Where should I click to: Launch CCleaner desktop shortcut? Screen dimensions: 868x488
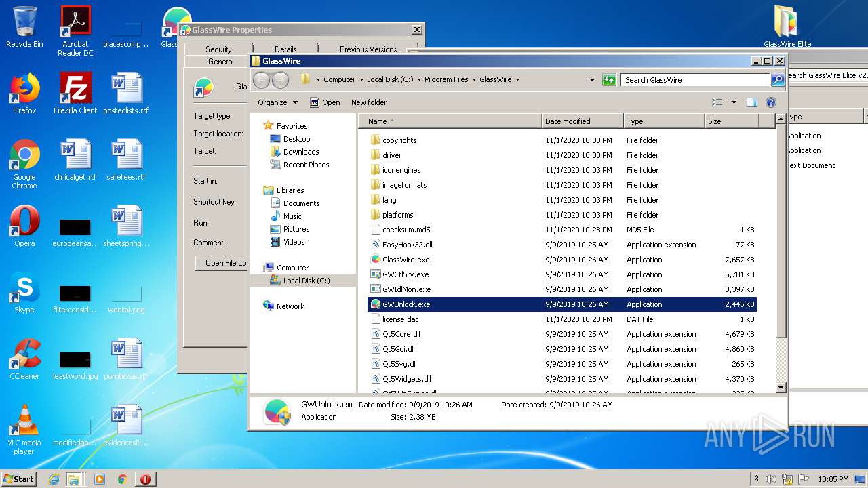[x=24, y=359]
